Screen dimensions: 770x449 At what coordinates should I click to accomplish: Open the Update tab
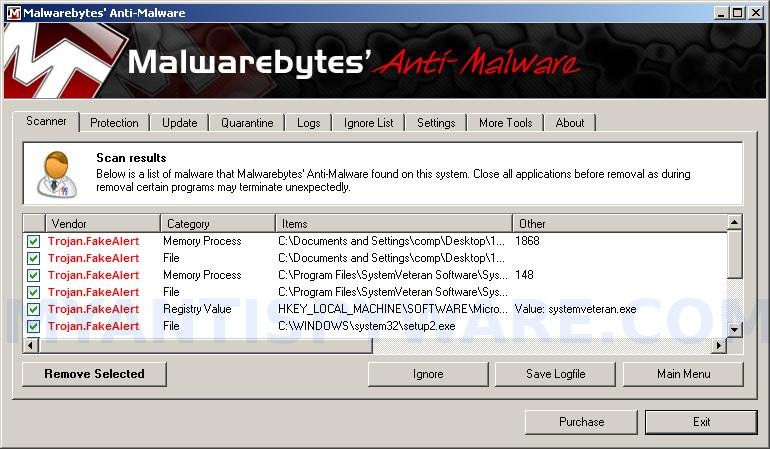point(180,123)
